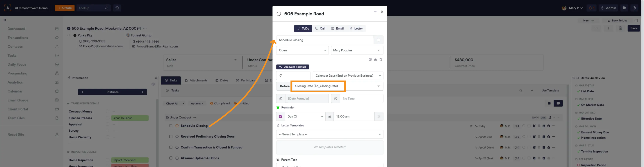Open the Dashboard grid icon in sidebar

click(x=57, y=29)
